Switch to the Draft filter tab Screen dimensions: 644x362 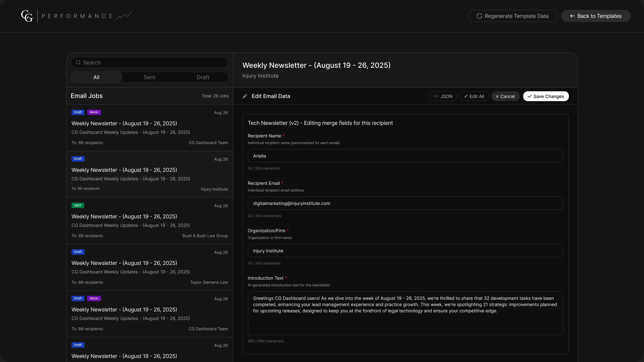click(x=203, y=77)
